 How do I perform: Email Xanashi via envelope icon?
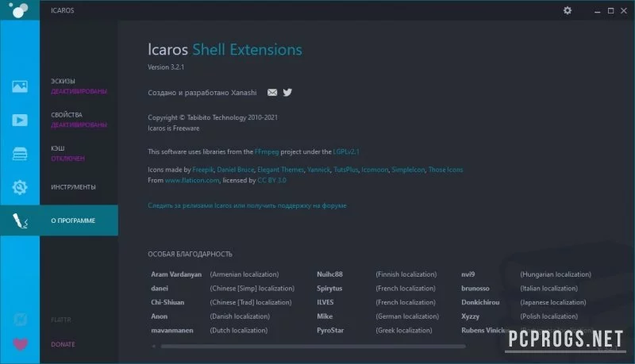pos(272,93)
